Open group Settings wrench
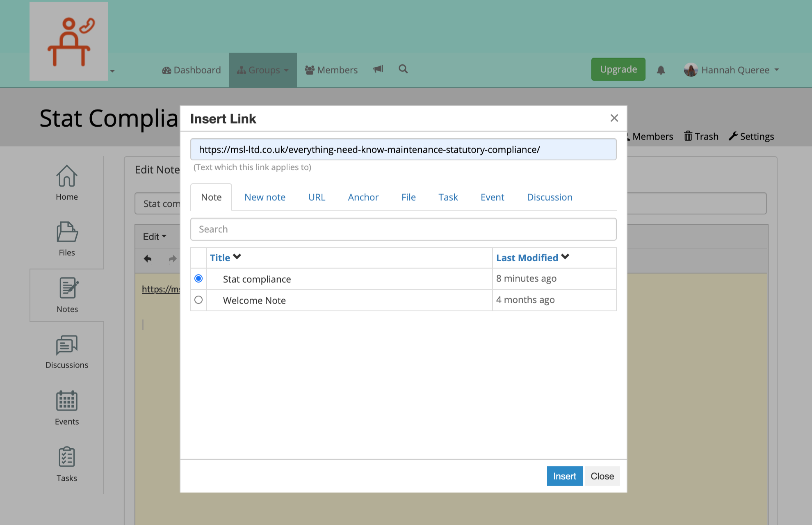The image size is (812, 525). pyautogui.click(x=751, y=136)
